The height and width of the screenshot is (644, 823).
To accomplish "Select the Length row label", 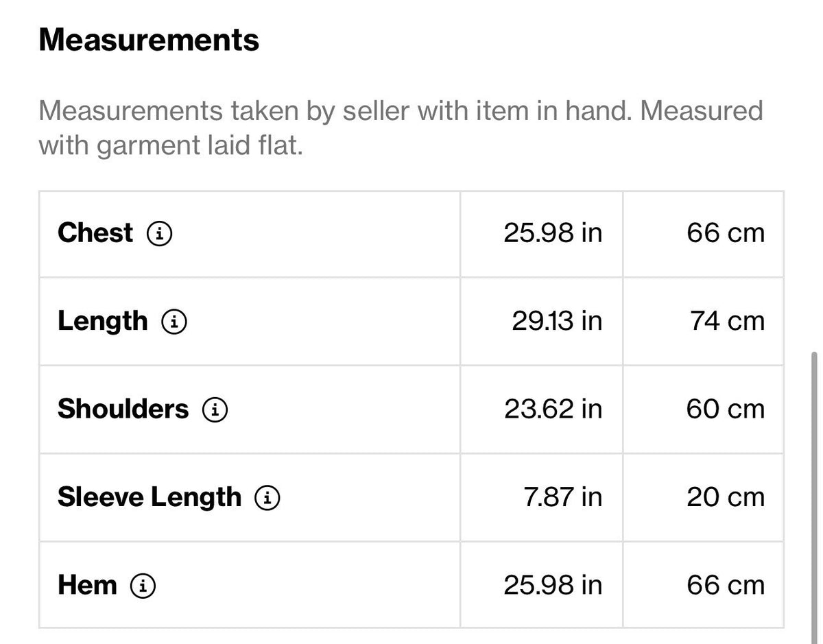I will (102, 322).
